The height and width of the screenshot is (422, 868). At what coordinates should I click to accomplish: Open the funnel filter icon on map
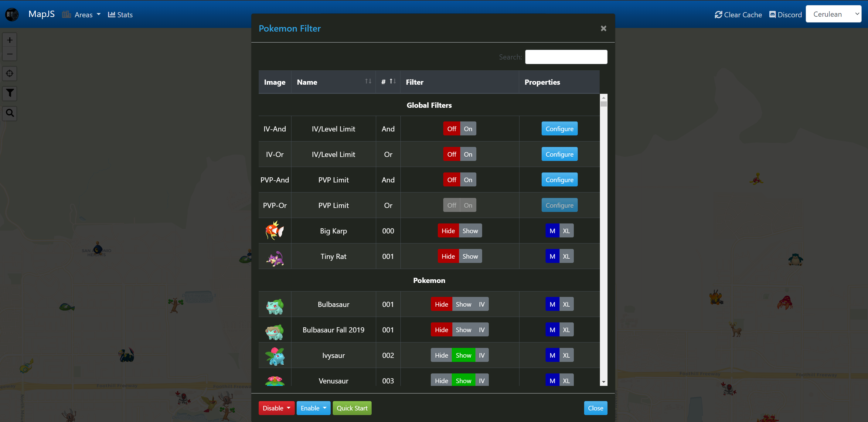(10, 93)
